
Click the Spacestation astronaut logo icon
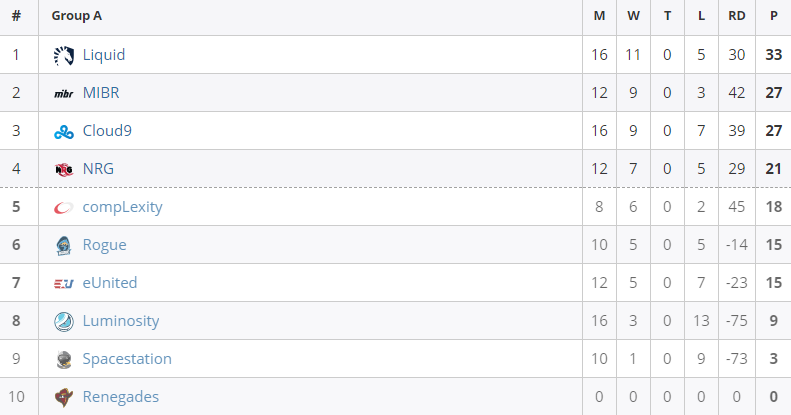(64, 360)
